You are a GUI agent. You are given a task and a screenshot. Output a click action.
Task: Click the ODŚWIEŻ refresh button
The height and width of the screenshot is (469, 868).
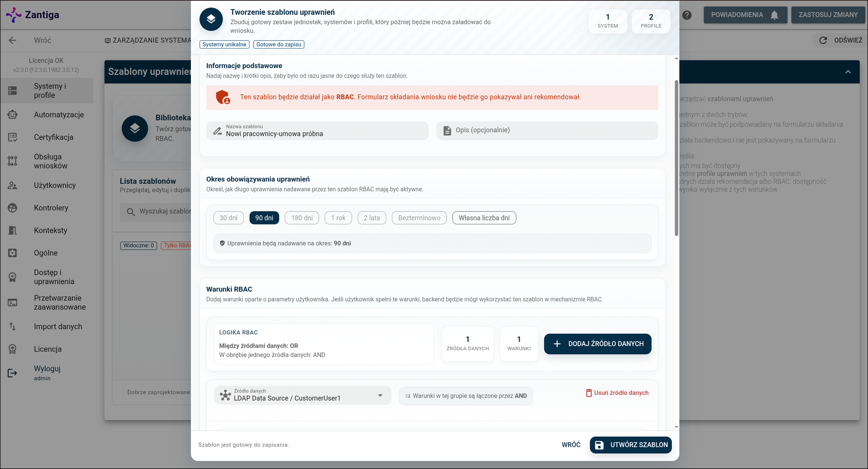(x=840, y=40)
